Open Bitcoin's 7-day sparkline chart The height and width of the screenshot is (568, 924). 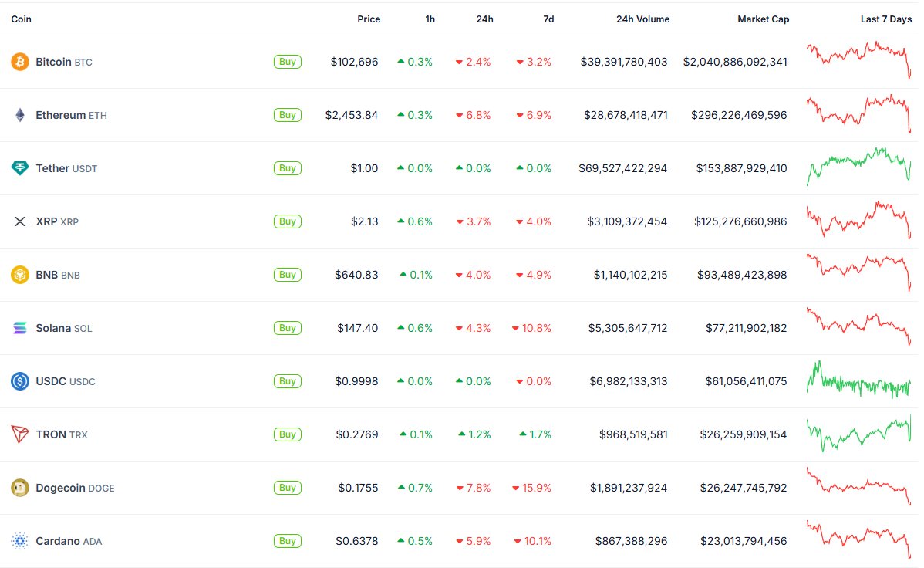pos(858,60)
